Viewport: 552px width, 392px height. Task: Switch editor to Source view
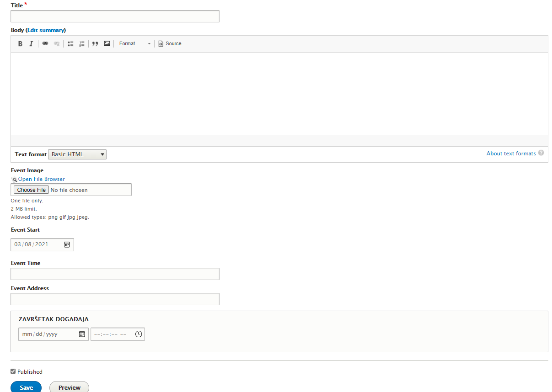170,44
